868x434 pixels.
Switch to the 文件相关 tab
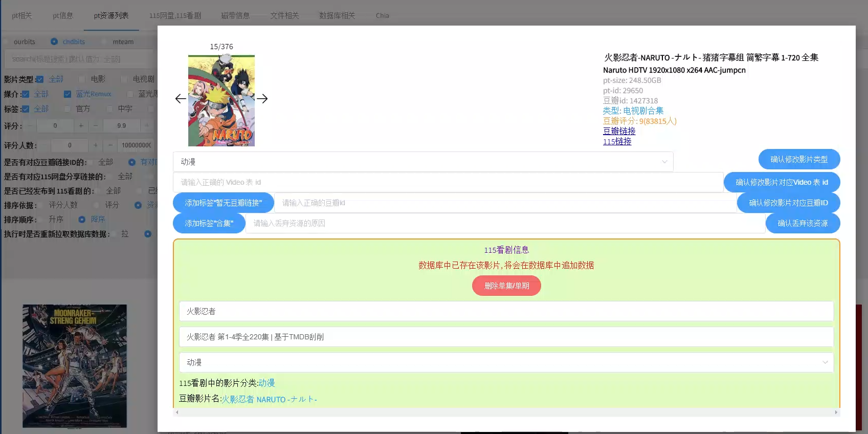284,15
